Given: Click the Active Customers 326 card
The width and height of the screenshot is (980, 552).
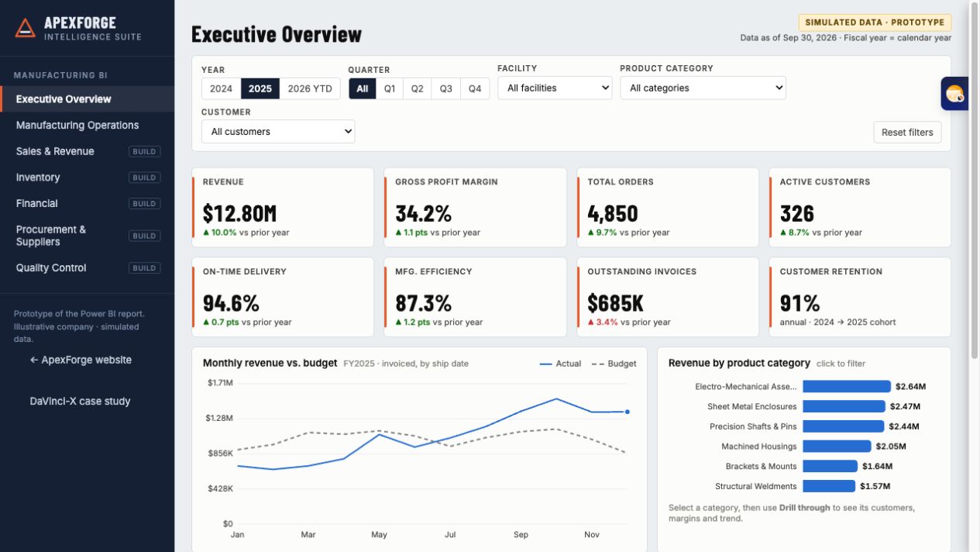Looking at the screenshot, I should point(860,208).
